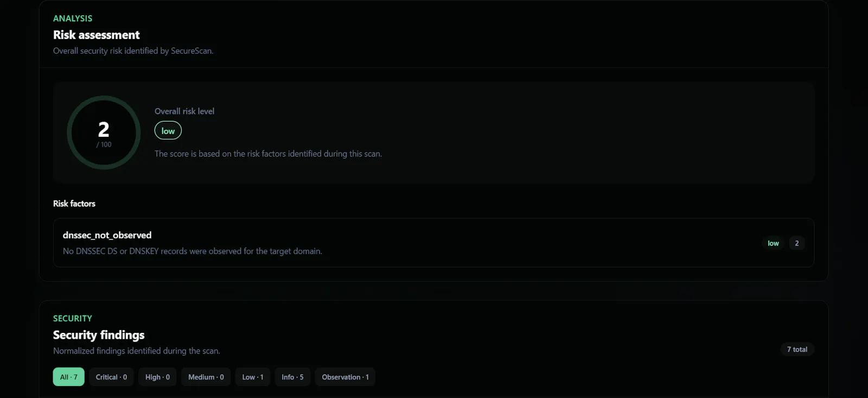Click the 2 / 100 risk score gauge

[x=104, y=133]
